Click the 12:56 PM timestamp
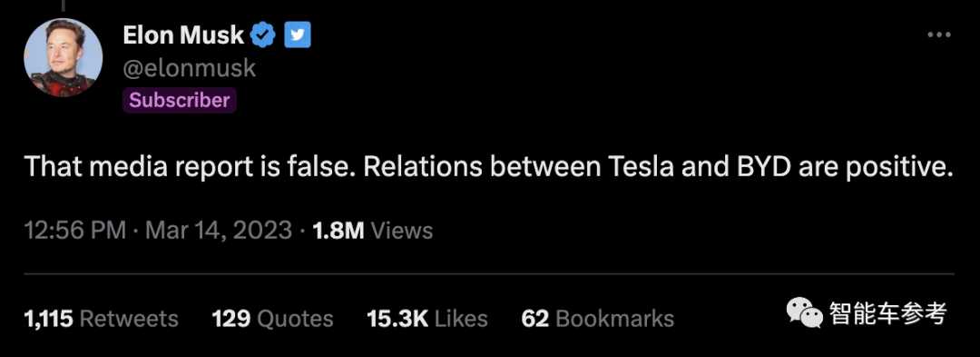 (x=75, y=230)
